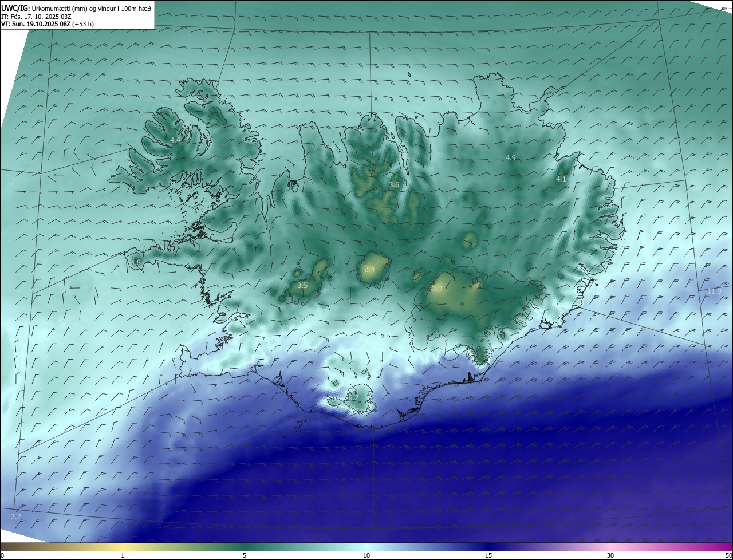The width and height of the screenshot is (733, 560).
Task: Click the '4.4' value over the Westfjords
Action: pos(175,140)
